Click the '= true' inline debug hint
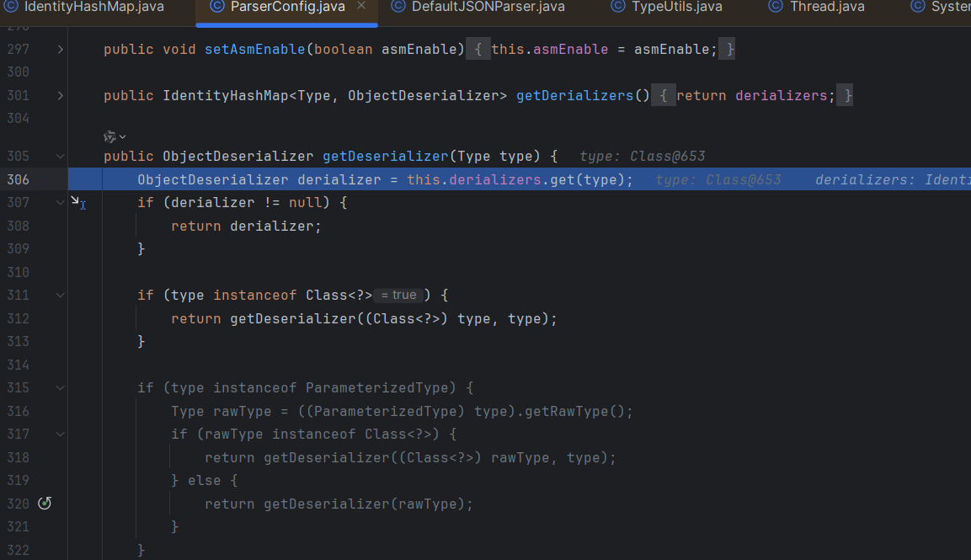Image resolution: width=971 pixels, height=560 pixels. (397, 296)
